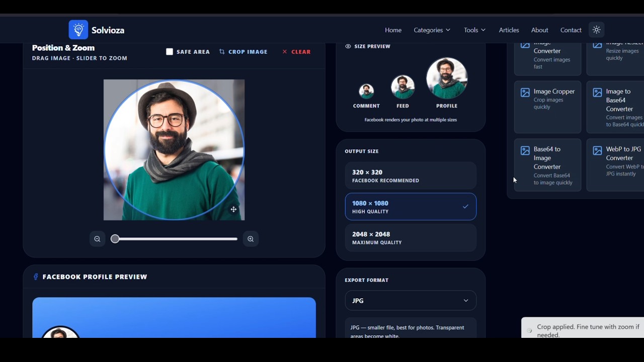Screen dimensions: 644x362
Task: Go to the Home page
Action: point(393,30)
